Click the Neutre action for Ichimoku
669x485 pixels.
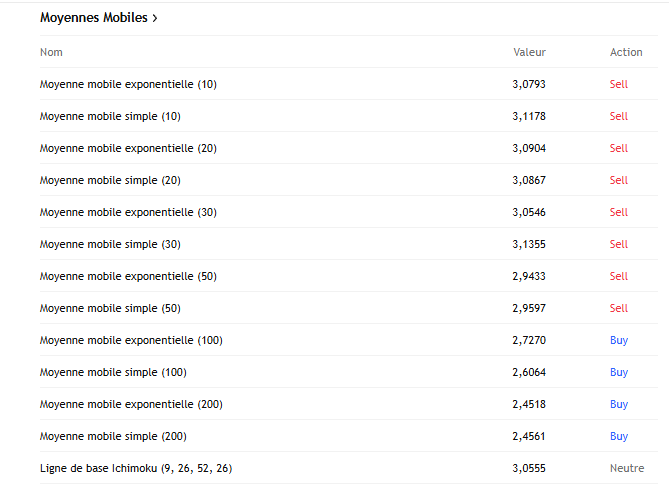pyautogui.click(x=626, y=468)
